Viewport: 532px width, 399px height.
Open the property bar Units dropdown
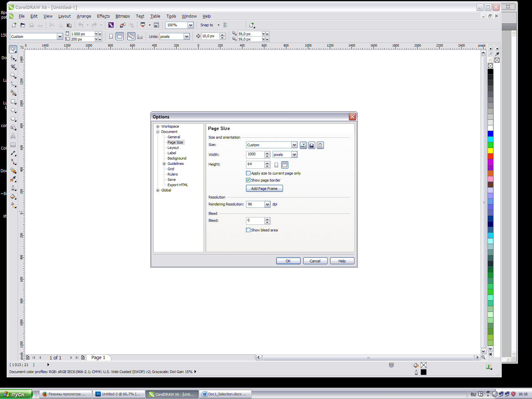(187, 37)
